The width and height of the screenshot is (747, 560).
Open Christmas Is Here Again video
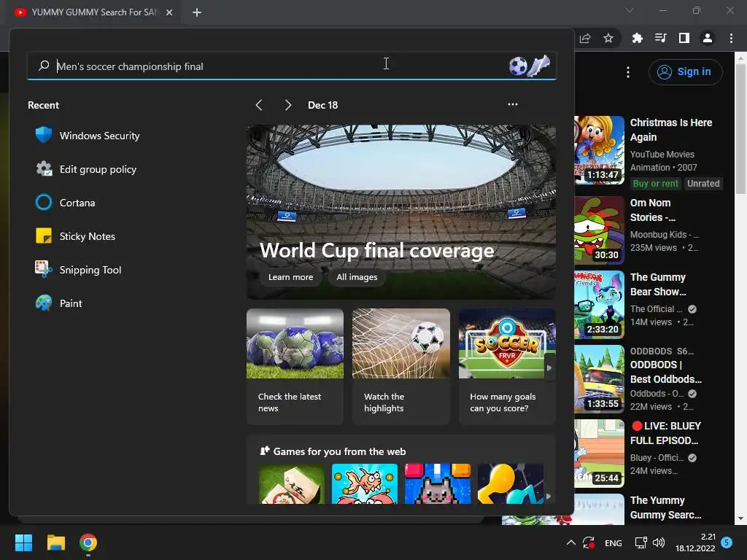coord(671,130)
